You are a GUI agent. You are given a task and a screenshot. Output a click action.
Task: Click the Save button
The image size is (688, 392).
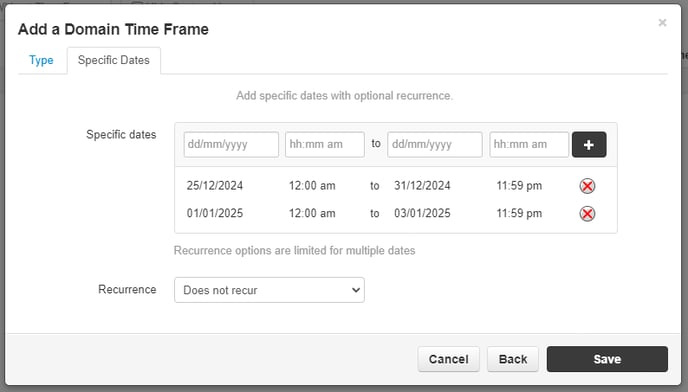[x=607, y=359]
